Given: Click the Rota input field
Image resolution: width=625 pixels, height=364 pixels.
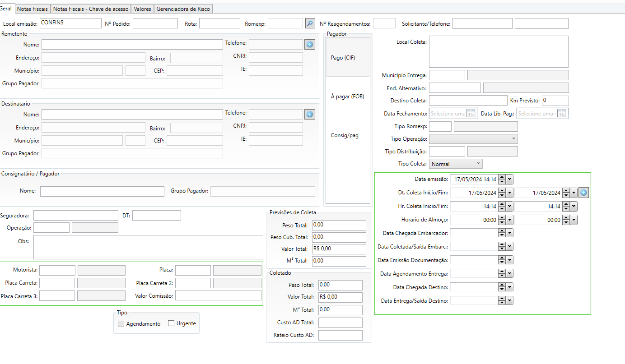Looking at the screenshot, I should click(x=219, y=23).
